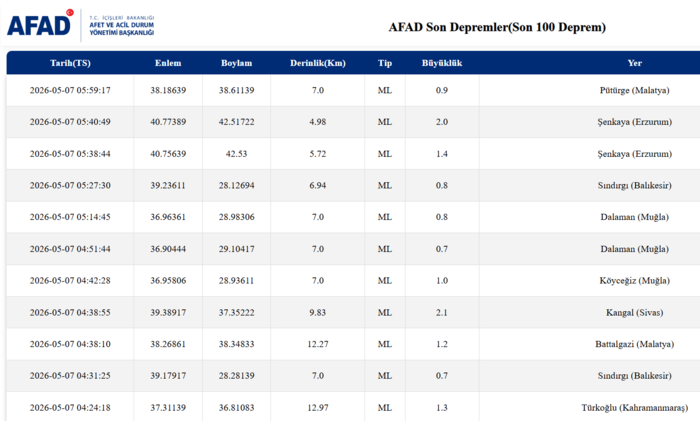700x421 pixels.
Task: Click depth value 12.97
Action: [318, 408]
